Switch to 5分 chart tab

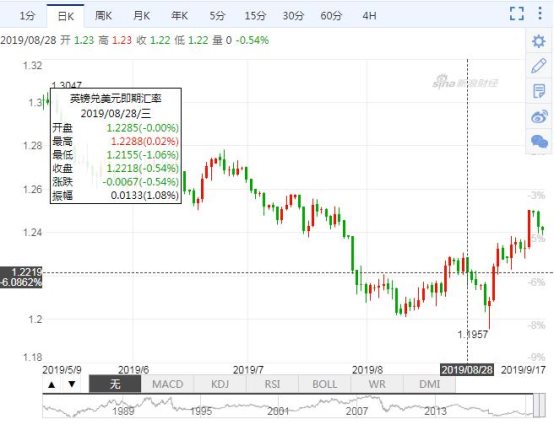point(217,16)
